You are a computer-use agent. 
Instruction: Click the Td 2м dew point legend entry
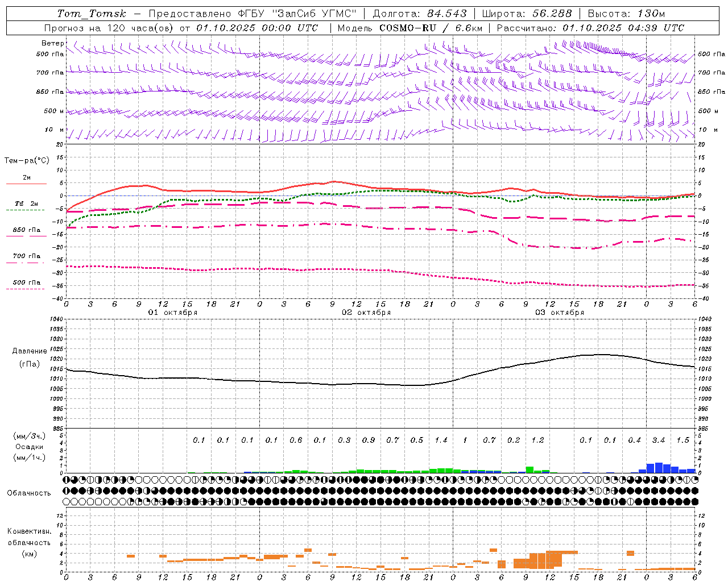[x=26, y=203]
